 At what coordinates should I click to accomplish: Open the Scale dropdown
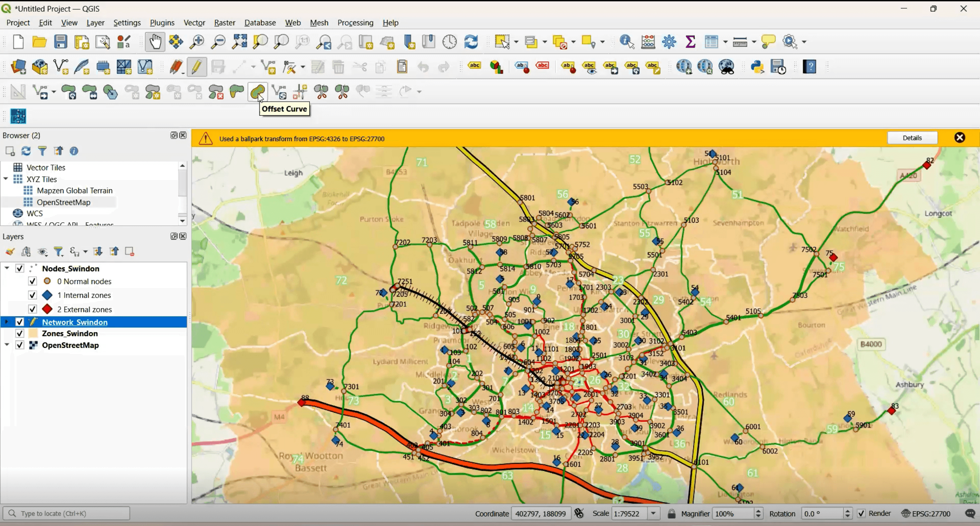pos(654,513)
